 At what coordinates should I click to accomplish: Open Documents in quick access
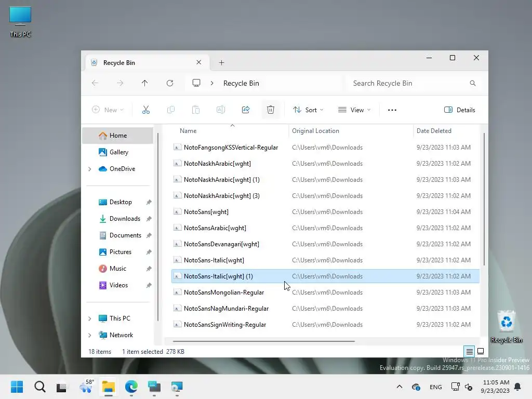(x=118, y=235)
